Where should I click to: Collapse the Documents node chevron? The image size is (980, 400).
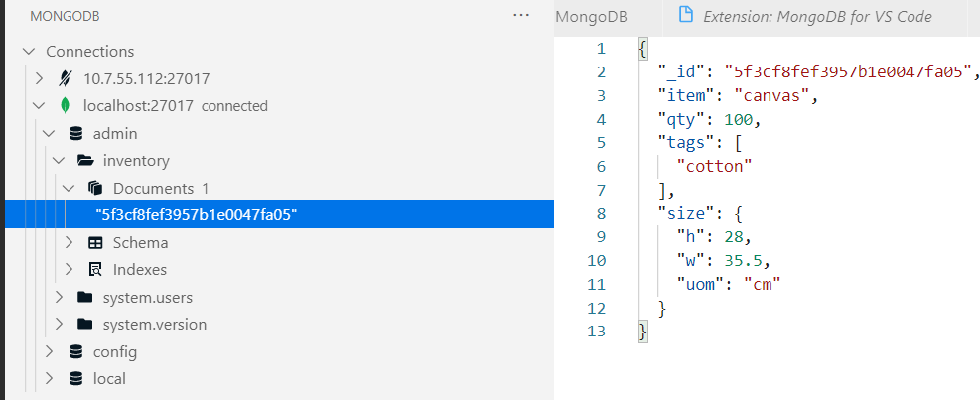click(69, 189)
